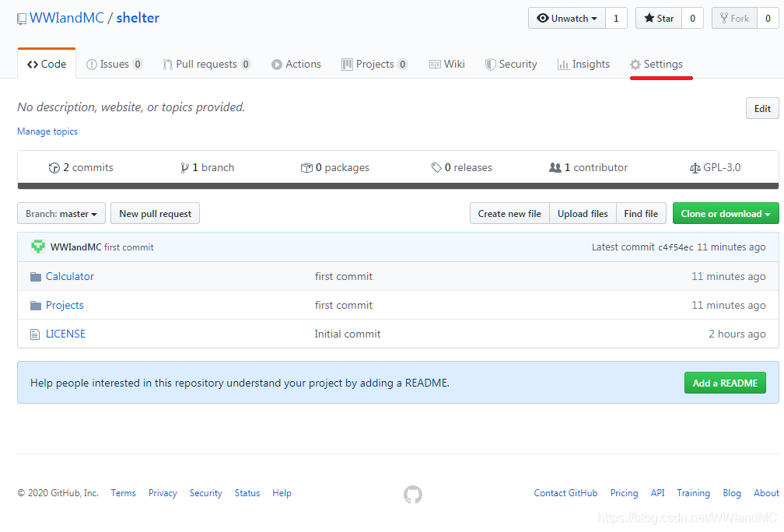
Task: Click GPL-3.0 license link
Action: coord(716,168)
